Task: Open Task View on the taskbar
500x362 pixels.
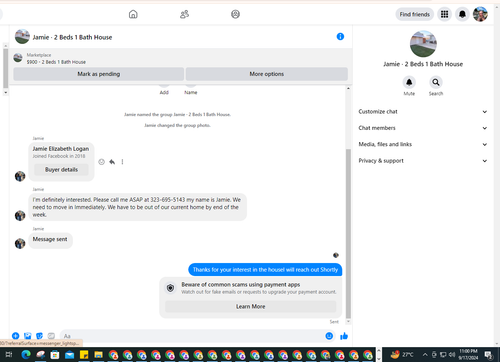Action: coord(9,355)
